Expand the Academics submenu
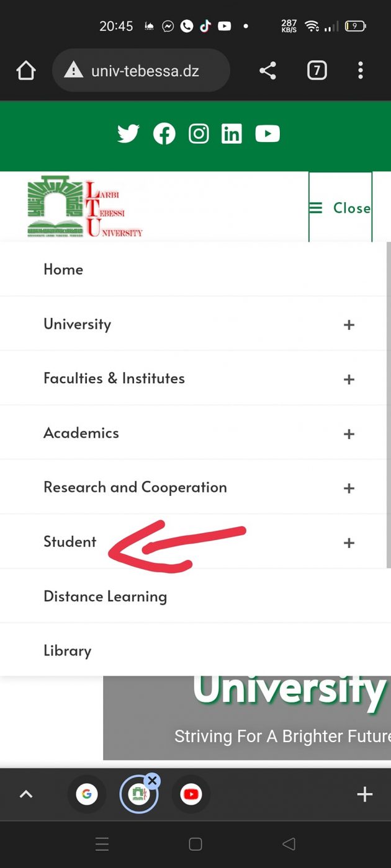The height and width of the screenshot is (868, 391). point(349,434)
